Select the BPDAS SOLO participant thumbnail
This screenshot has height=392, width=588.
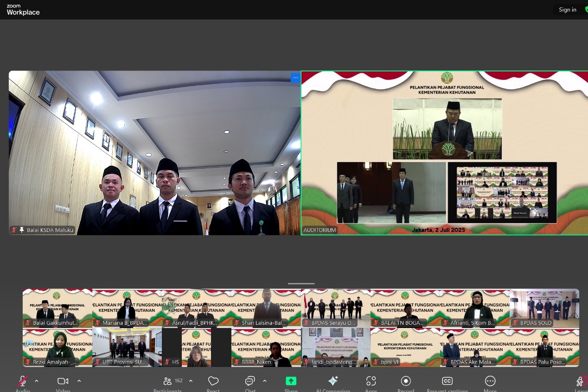544,308
